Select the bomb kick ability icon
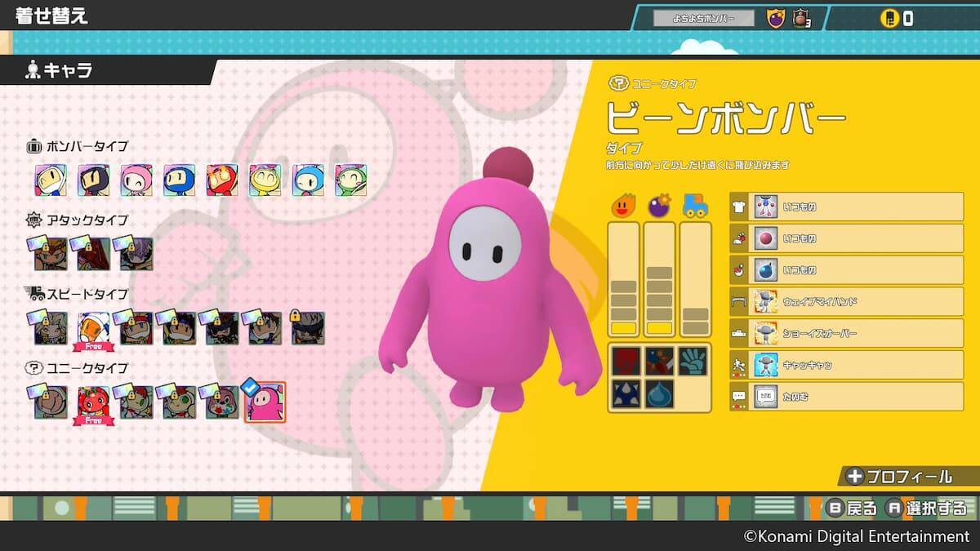Viewport: 980px width, 551px height. click(660, 361)
